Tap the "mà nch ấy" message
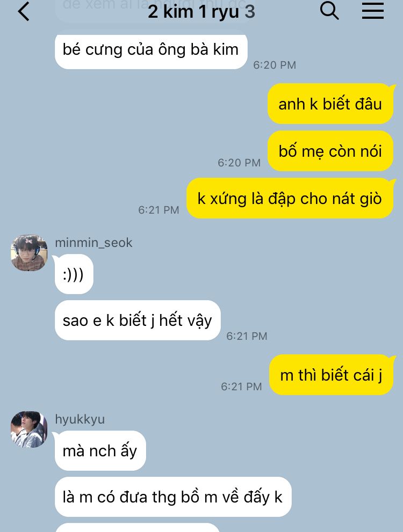Screen dimensions: 403x532 tap(100, 451)
